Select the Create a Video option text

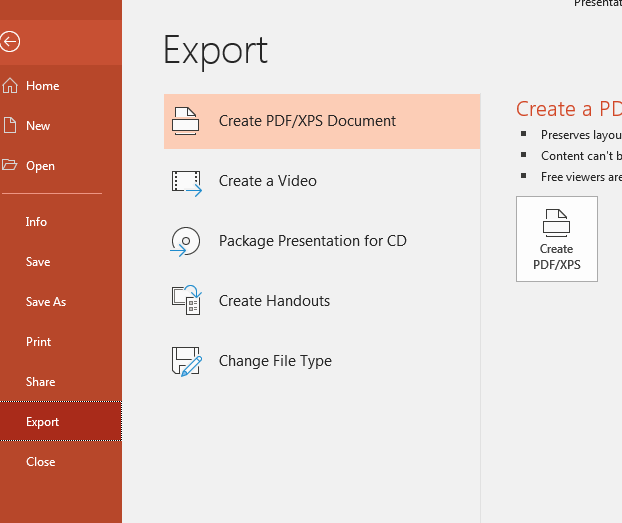pyautogui.click(x=268, y=181)
